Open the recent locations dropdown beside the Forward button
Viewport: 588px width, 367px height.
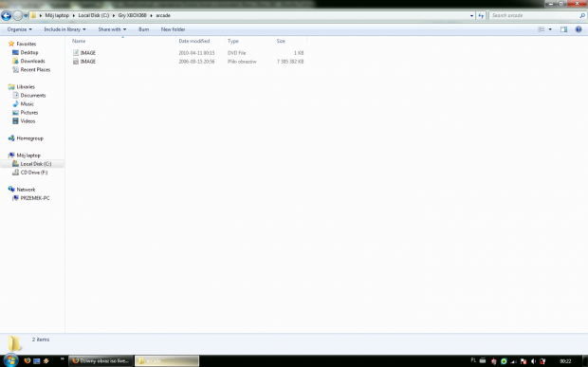pos(26,16)
